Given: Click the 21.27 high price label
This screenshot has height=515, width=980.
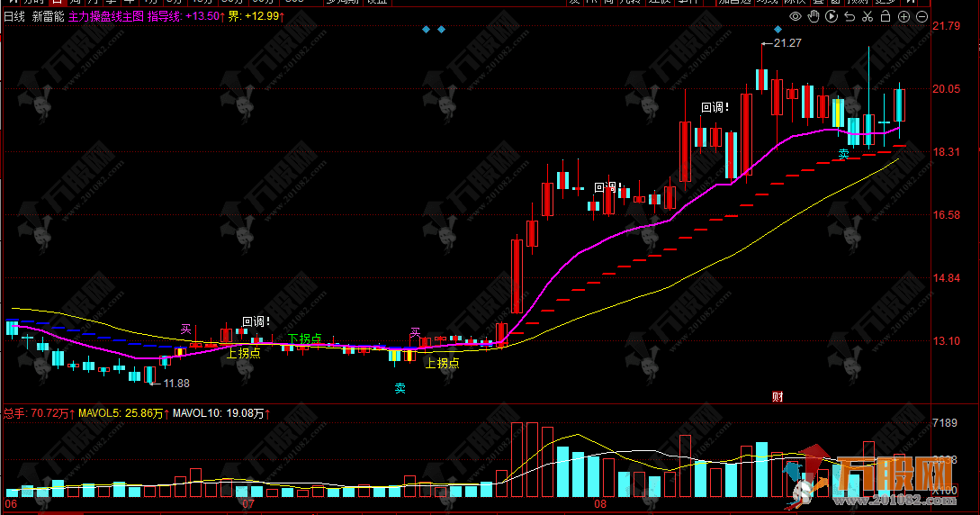Looking at the screenshot, I should click(x=787, y=43).
